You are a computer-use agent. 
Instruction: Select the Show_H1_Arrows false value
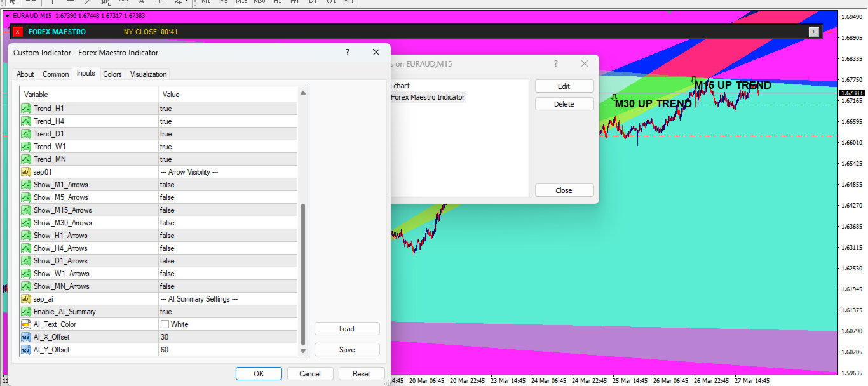pyautogui.click(x=227, y=236)
